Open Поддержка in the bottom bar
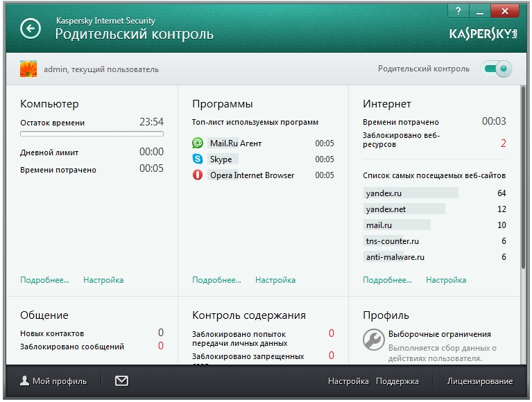Screen dimensions: 532x402 397,381
